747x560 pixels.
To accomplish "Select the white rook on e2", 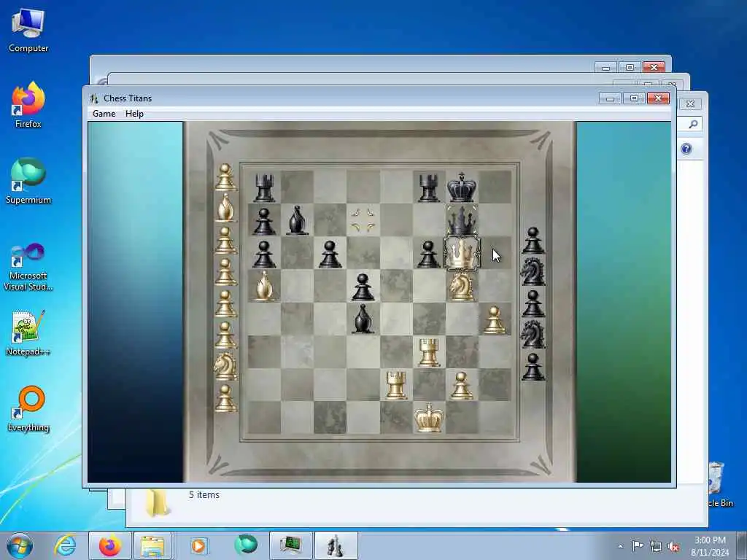I will 396,385.
